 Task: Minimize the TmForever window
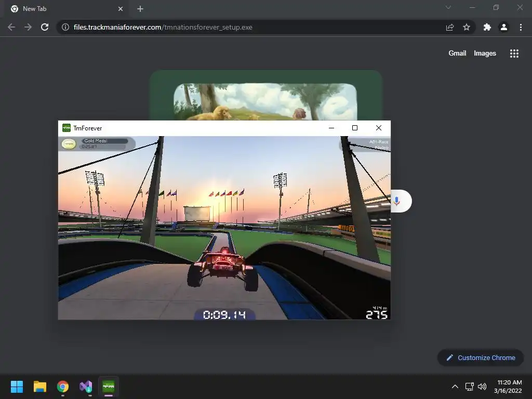coord(331,128)
